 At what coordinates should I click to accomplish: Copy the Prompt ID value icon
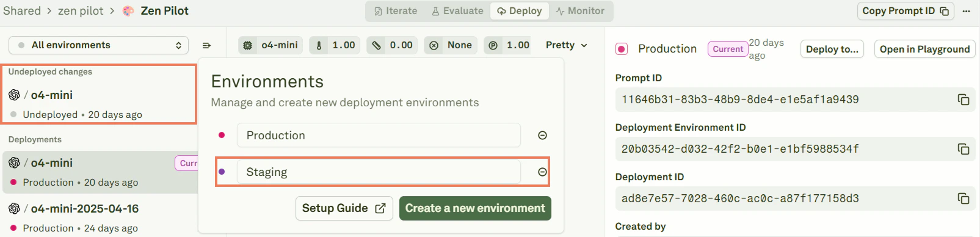(964, 100)
